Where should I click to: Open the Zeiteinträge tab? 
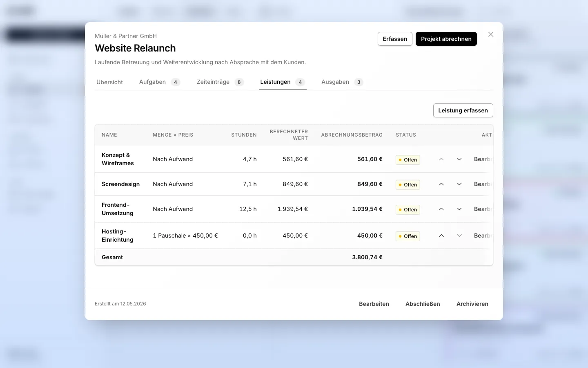pos(220,82)
